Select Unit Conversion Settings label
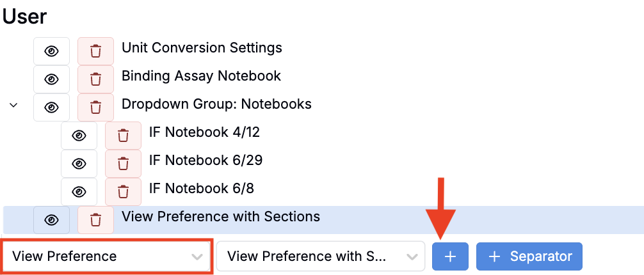 tap(202, 48)
